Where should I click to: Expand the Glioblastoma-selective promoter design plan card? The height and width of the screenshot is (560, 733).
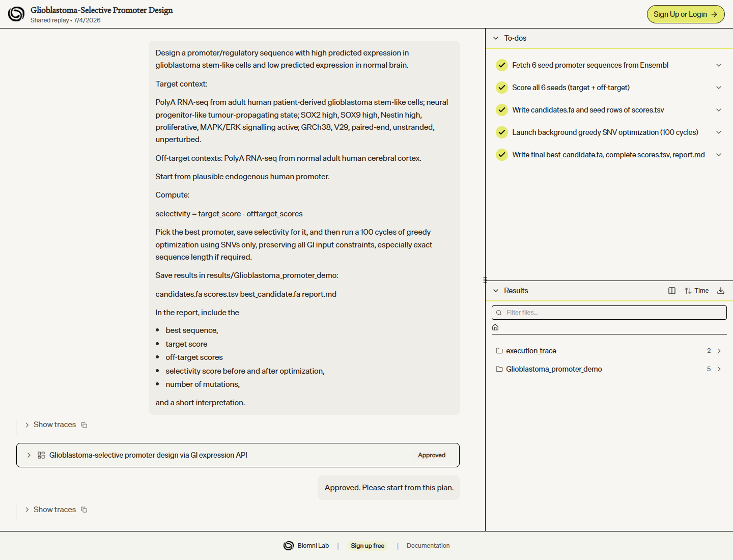pos(29,455)
